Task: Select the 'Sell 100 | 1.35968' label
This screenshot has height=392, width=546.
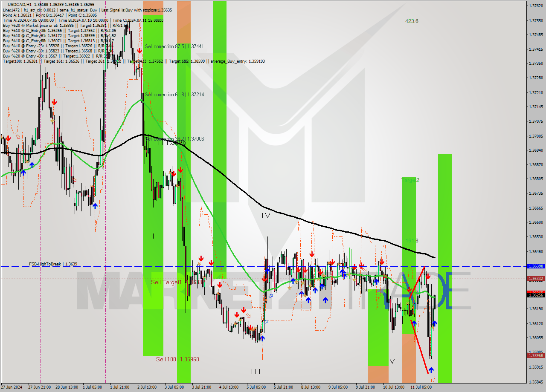Action: click(x=177, y=359)
